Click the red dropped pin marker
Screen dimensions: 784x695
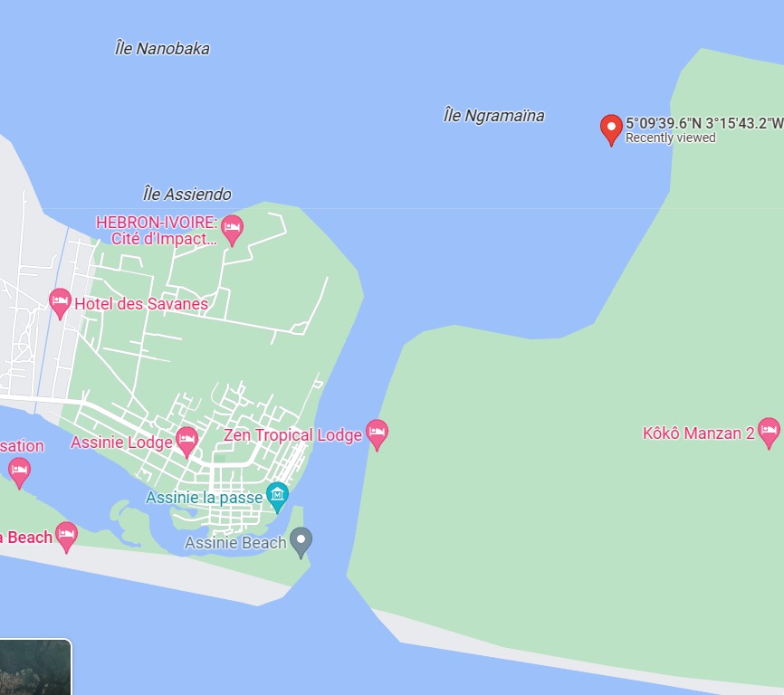pyautogui.click(x=611, y=129)
